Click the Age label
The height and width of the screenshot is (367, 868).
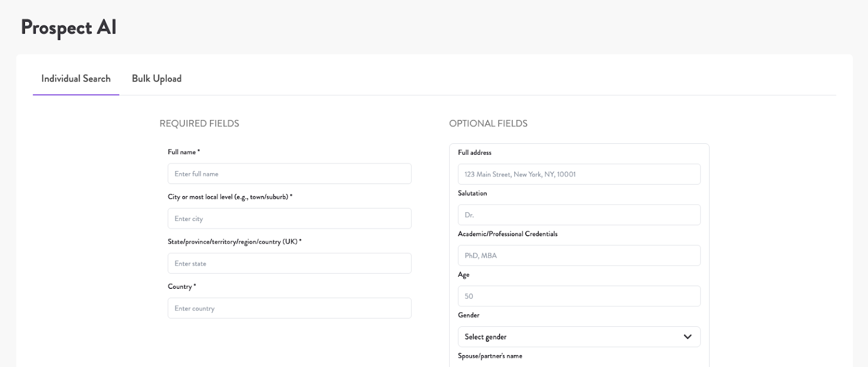point(464,275)
